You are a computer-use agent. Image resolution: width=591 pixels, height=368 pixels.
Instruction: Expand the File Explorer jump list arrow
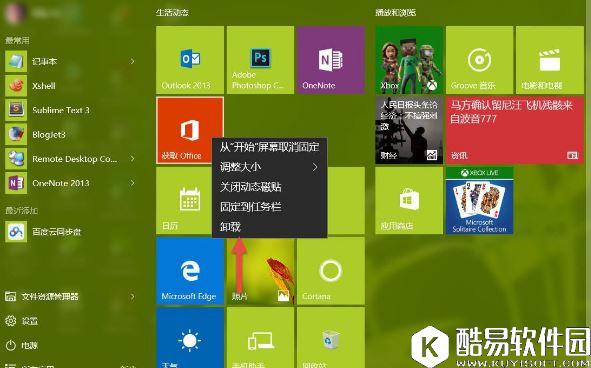[x=132, y=296]
